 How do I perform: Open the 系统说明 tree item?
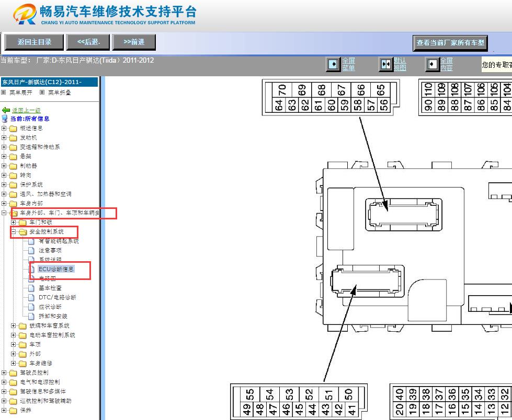[50, 260]
